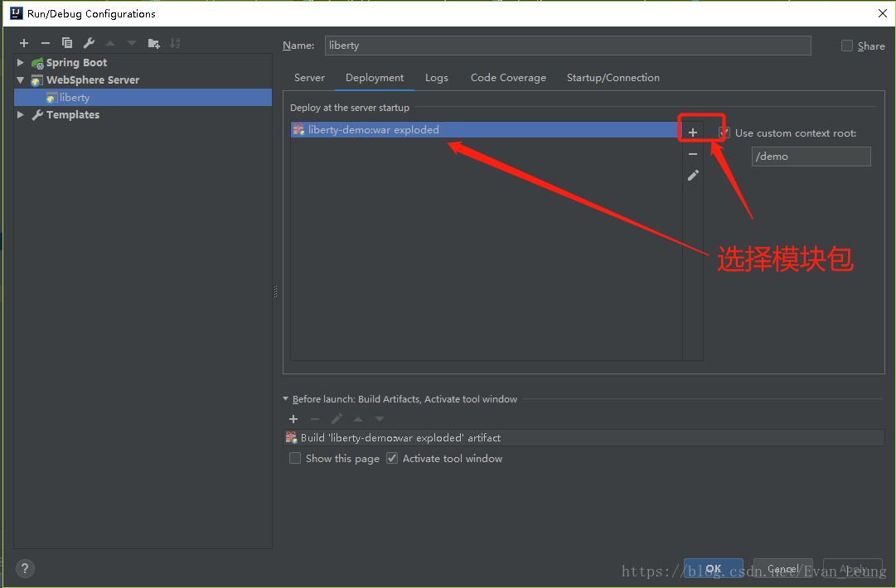
Task: Open help question mark button
Action: [25, 569]
